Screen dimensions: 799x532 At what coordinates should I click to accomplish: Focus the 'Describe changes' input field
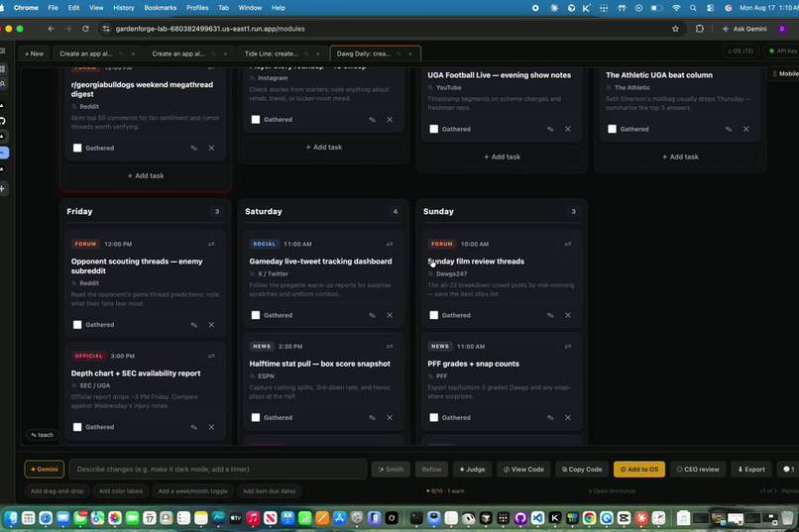[x=217, y=470]
